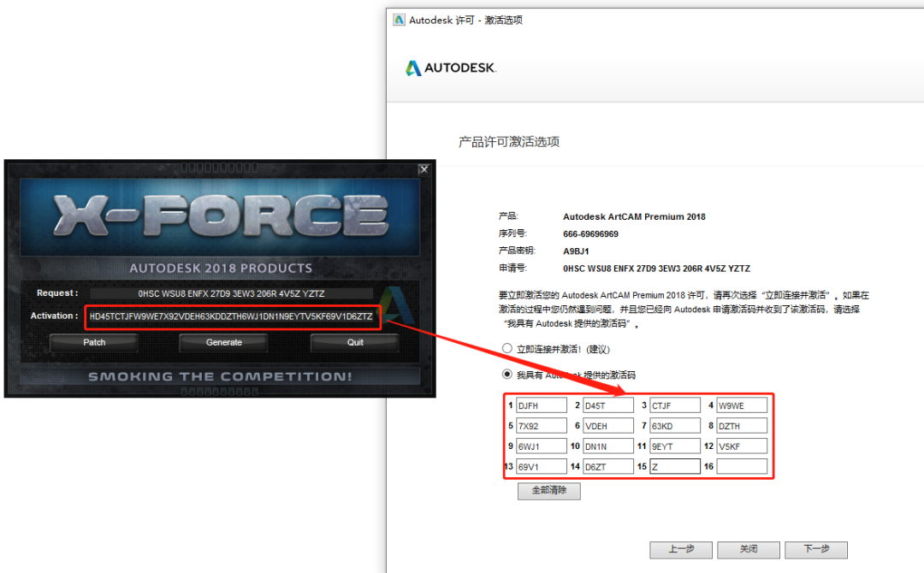
Task: Click activation field 11 containing 9EYT
Action: (x=675, y=446)
